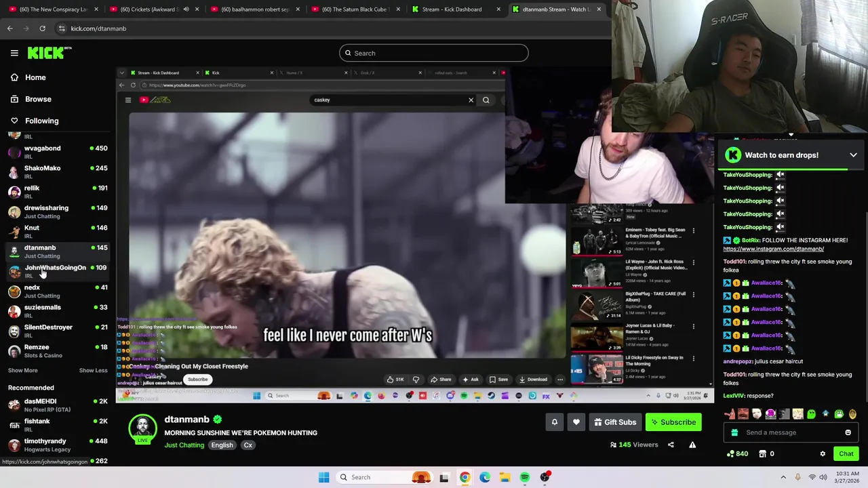Toggle follow with the heart button
Image resolution: width=868 pixels, height=488 pixels.
tap(576, 422)
